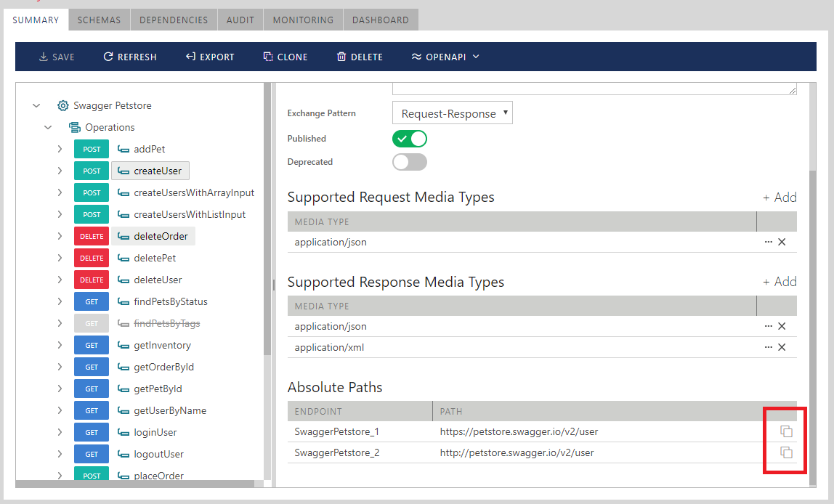The width and height of the screenshot is (834, 504).
Task: Open the Exchange Pattern dropdown
Action: coord(452,113)
